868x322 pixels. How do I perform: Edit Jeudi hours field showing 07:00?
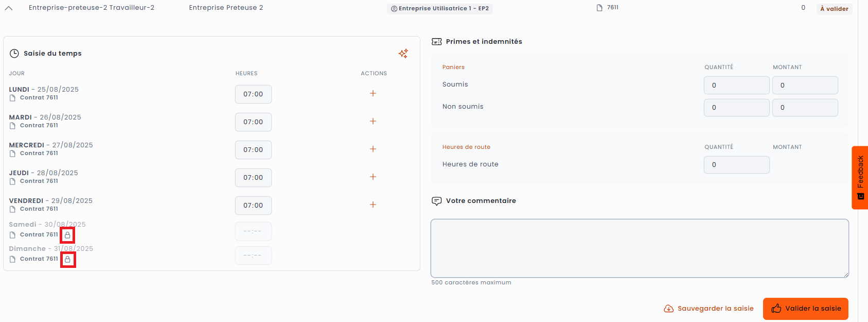(253, 178)
